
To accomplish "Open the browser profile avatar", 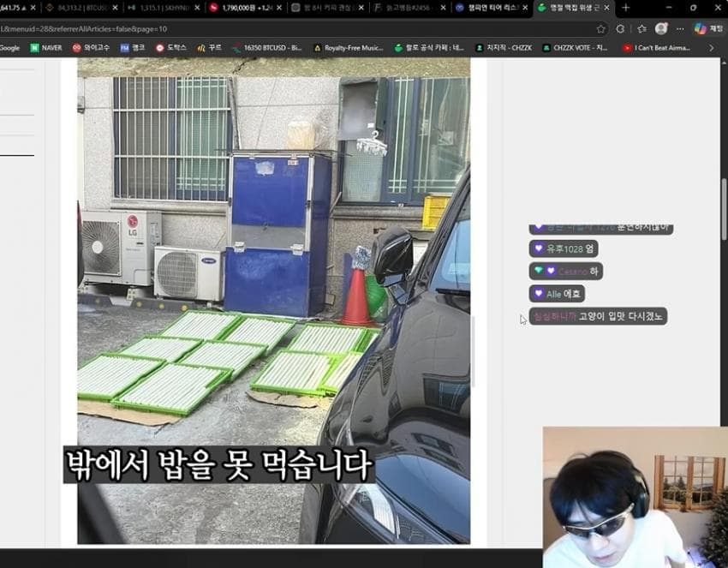I will pos(661,29).
